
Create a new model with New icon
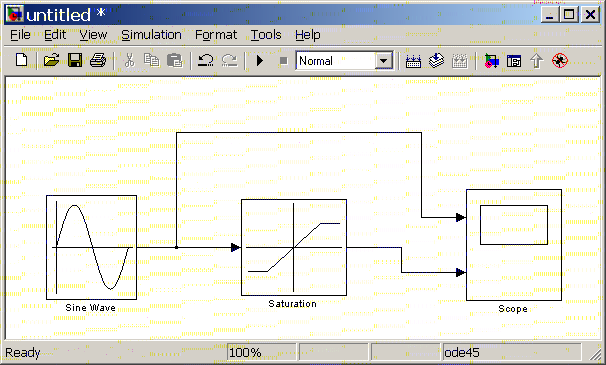click(x=22, y=61)
